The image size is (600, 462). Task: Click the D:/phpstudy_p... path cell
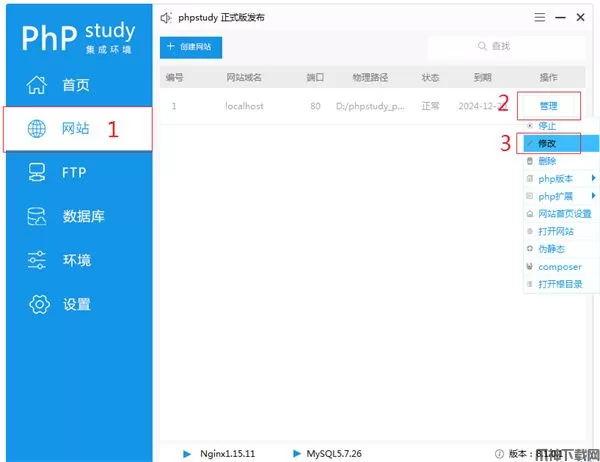370,106
